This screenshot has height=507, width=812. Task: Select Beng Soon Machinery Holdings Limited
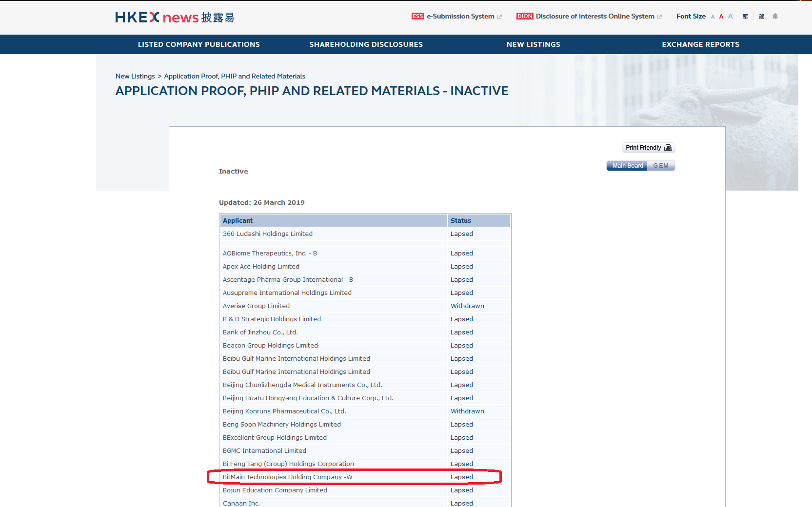(x=282, y=425)
